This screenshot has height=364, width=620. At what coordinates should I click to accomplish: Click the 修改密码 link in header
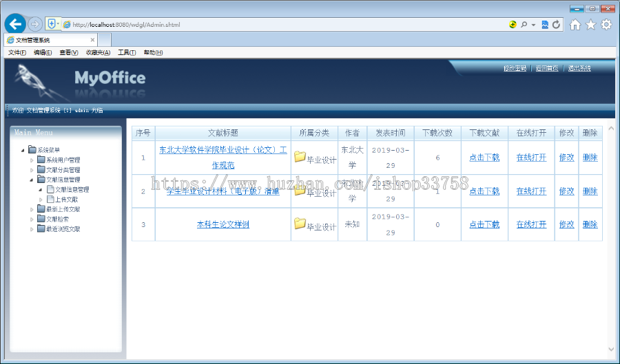point(515,68)
